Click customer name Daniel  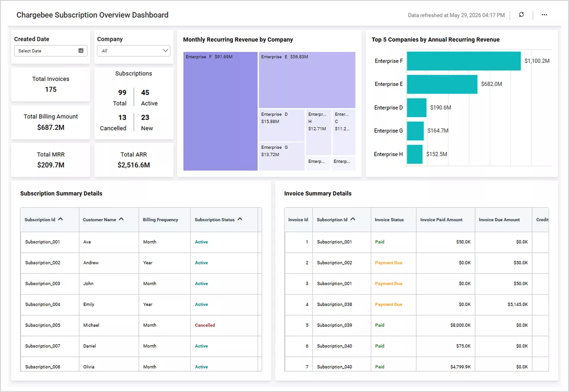pyautogui.click(x=90, y=346)
